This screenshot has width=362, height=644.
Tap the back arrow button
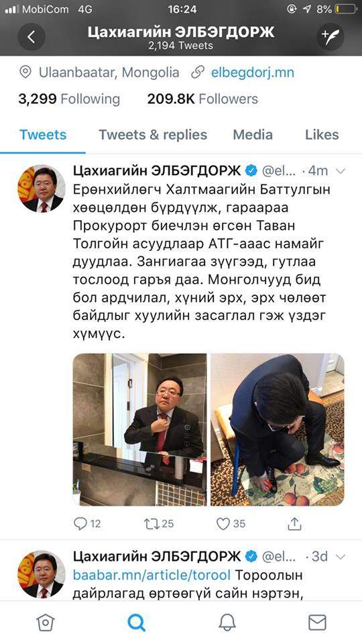pos(32,38)
